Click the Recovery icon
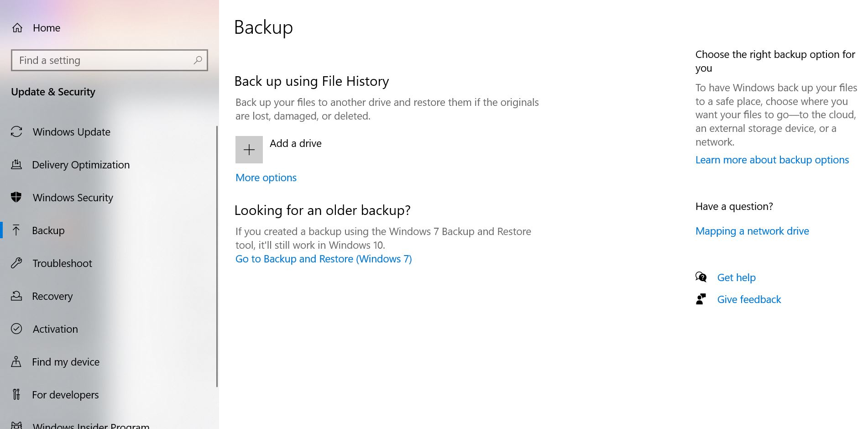The height and width of the screenshot is (429, 868). click(x=17, y=296)
